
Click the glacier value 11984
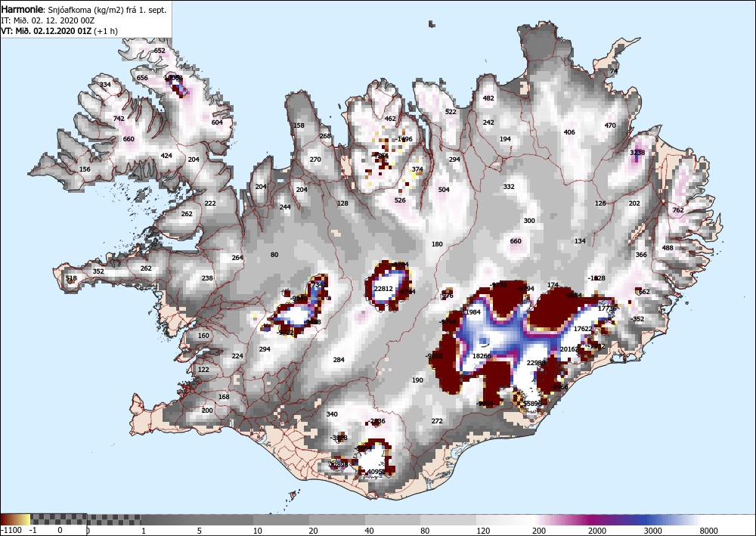pos(471,312)
